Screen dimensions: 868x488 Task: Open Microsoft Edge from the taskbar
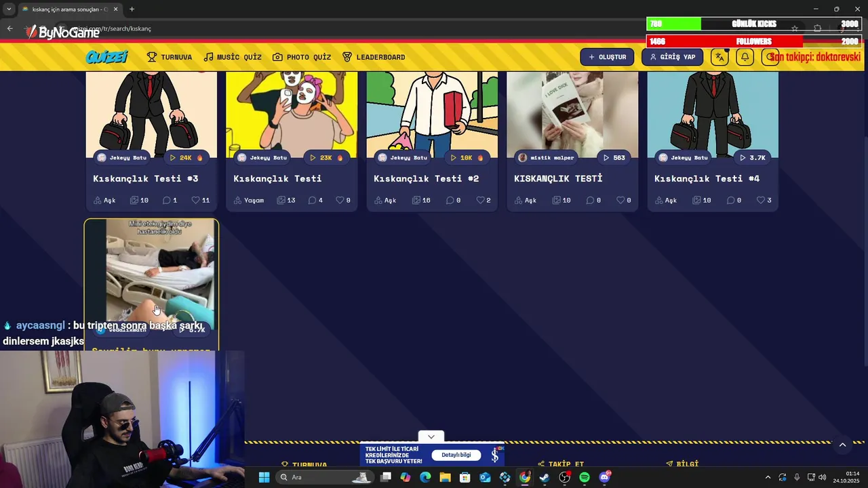click(425, 477)
